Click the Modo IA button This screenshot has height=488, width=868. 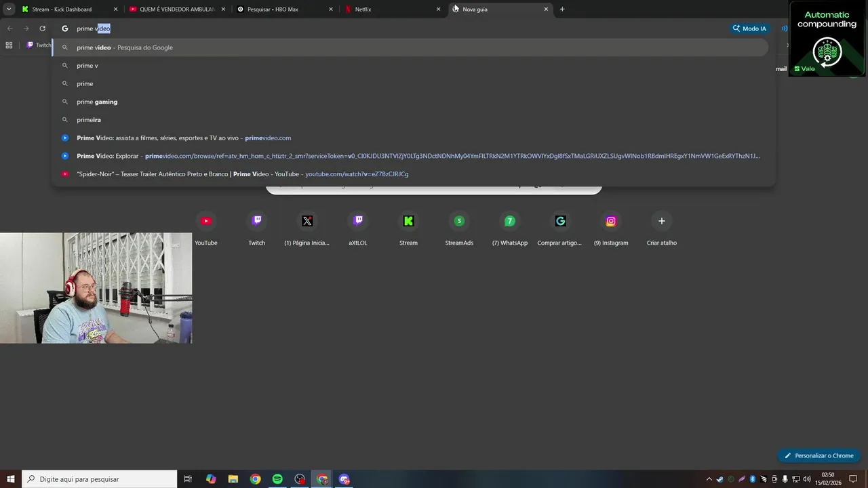(749, 28)
